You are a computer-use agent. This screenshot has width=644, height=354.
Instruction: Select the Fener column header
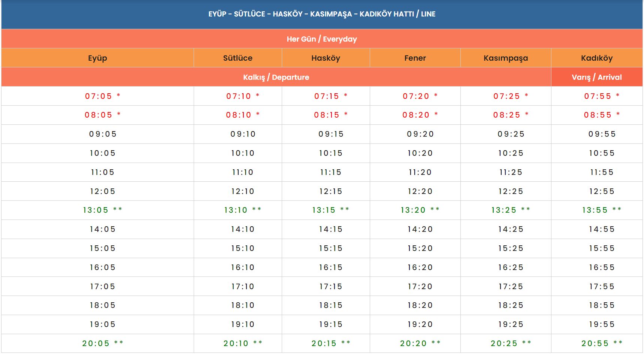[x=415, y=58]
